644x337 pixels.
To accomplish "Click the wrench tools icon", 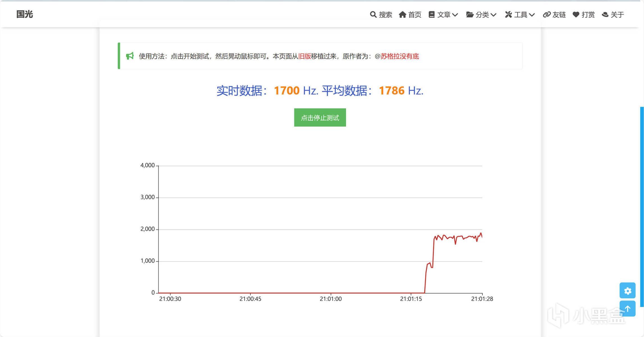I will 508,14.
